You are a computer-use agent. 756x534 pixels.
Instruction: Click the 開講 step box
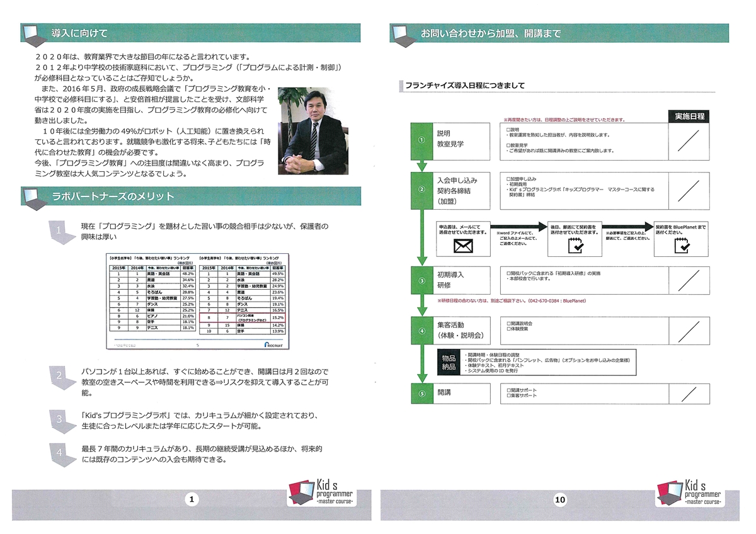click(462, 393)
